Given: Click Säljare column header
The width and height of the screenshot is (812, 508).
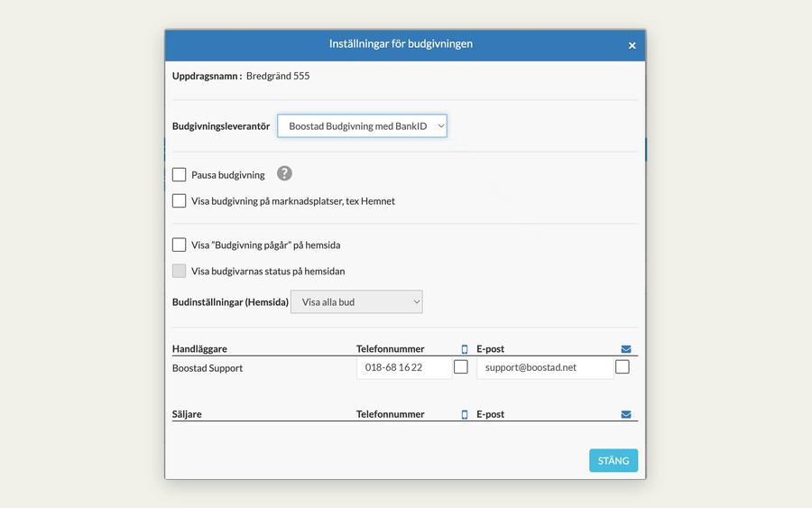Looking at the screenshot, I should (x=187, y=414).
